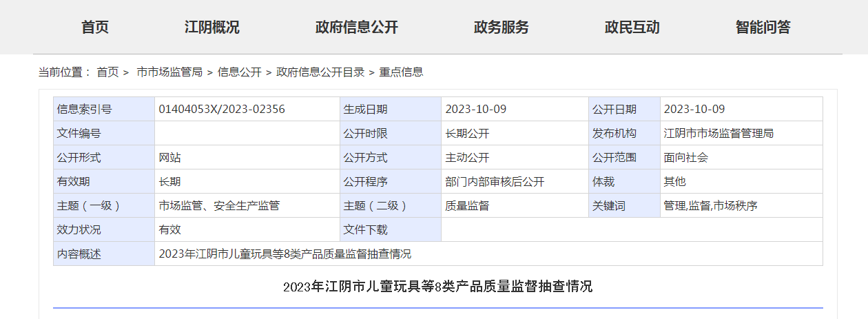Click the 部门内部审核后公开 cell
The image size is (868, 319).
pos(495,181)
